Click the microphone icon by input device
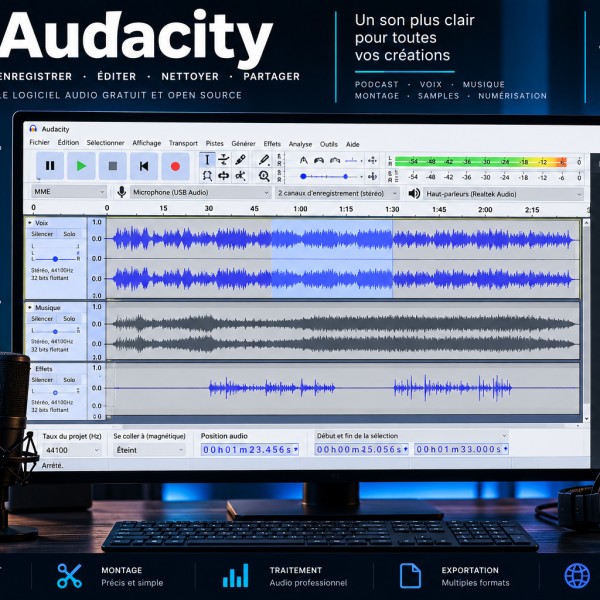The image size is (600, 600). 122,192
